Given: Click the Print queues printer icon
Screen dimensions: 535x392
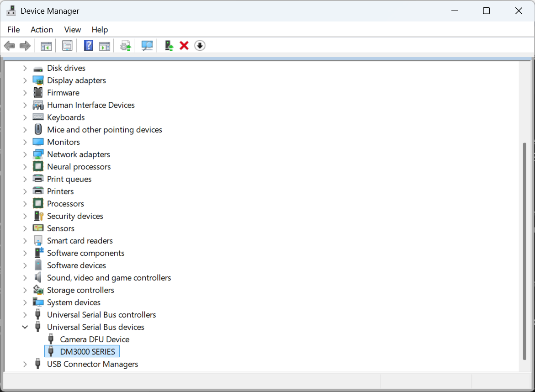Looking at the screenshot, I should coord(38,179).
